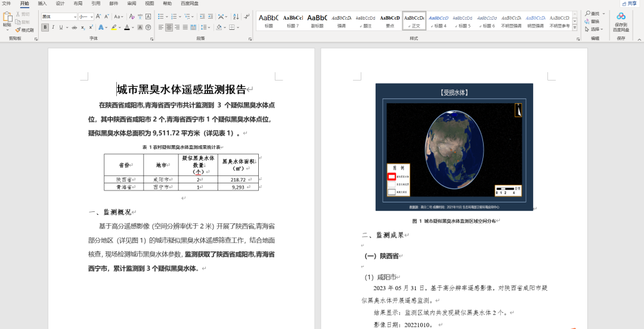
Task: Open the font size dropdown (小一)
Action: (92, 17)
